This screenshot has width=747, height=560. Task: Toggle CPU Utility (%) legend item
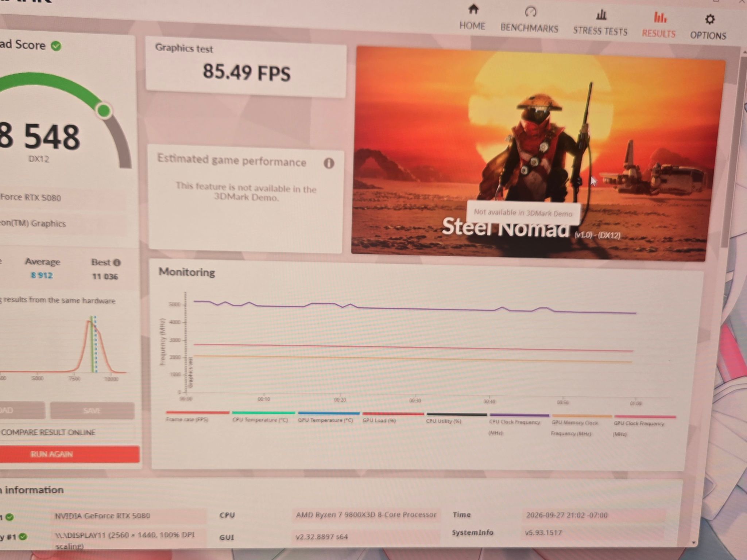pos(456,418)
